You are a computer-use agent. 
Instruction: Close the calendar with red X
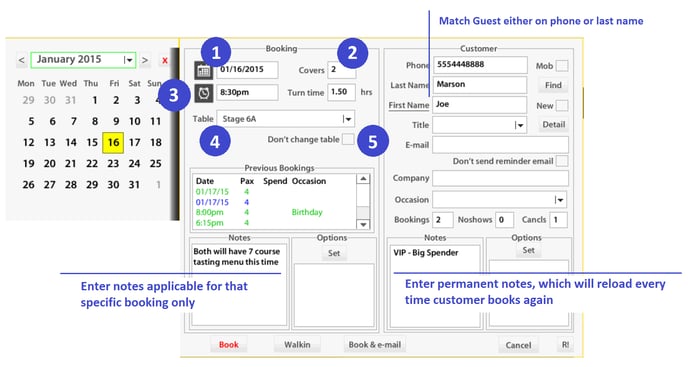click(x=165, y=61)
